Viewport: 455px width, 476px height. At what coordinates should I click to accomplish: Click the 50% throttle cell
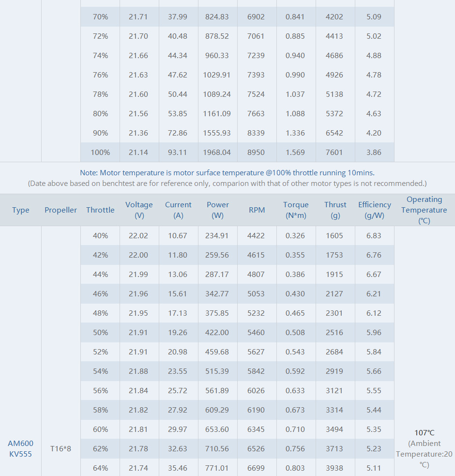click(x=100, y=333)
